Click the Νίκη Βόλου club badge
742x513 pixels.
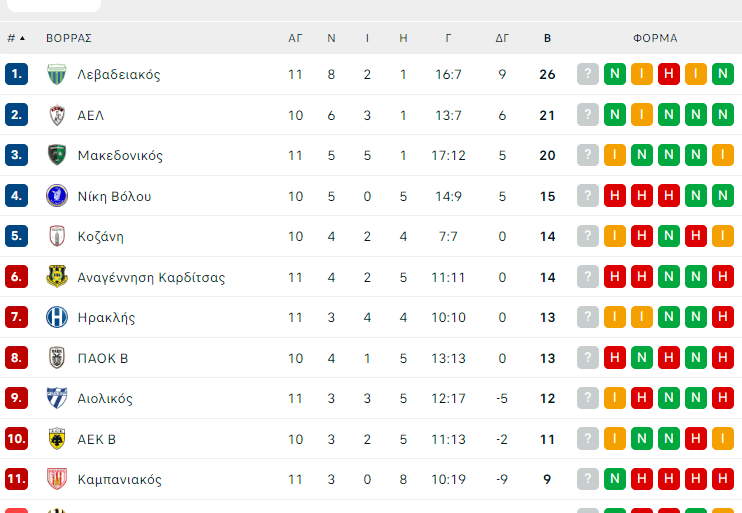click(x=57, y=196)
